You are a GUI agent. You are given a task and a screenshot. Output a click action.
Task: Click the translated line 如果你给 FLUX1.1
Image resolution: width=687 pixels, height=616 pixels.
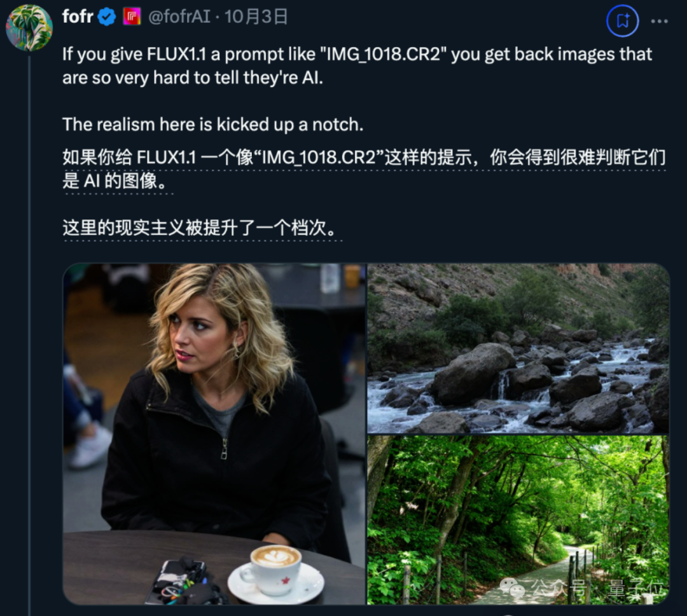tap(364, 157)
